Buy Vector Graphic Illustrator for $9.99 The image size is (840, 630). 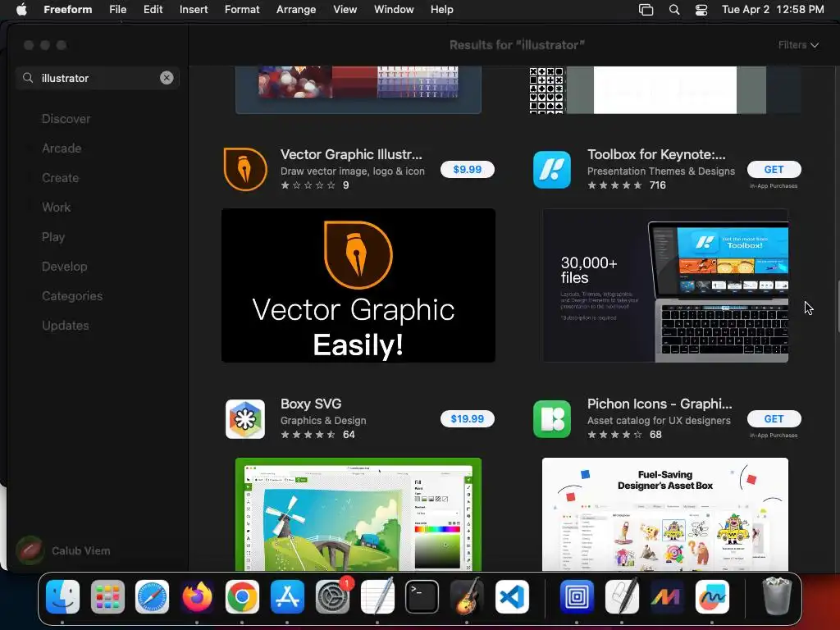pos(467,169)
